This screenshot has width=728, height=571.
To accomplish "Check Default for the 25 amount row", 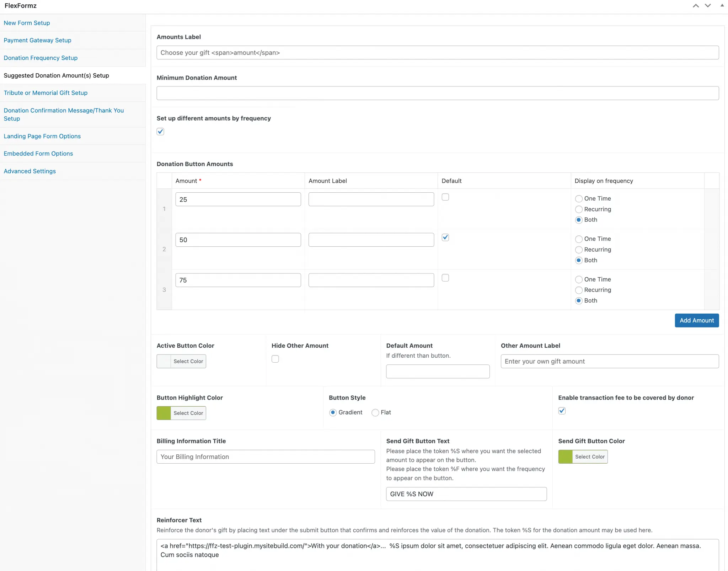I will pyautogui.click(x=445, y=197).
